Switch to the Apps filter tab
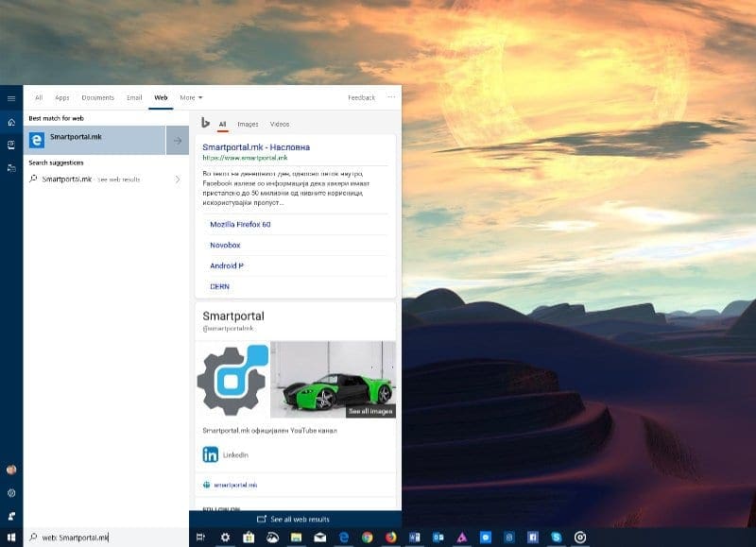 [62, 98]
